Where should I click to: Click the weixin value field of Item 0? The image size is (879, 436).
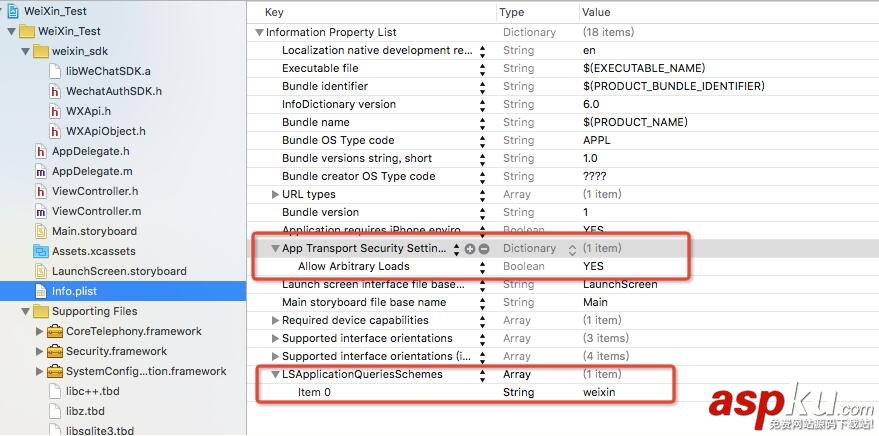click(599, 392)
